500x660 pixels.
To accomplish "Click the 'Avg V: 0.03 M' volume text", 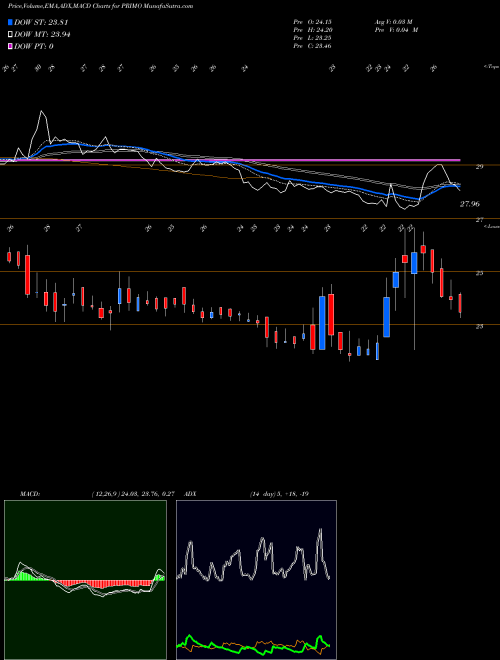I will (396, 22).
